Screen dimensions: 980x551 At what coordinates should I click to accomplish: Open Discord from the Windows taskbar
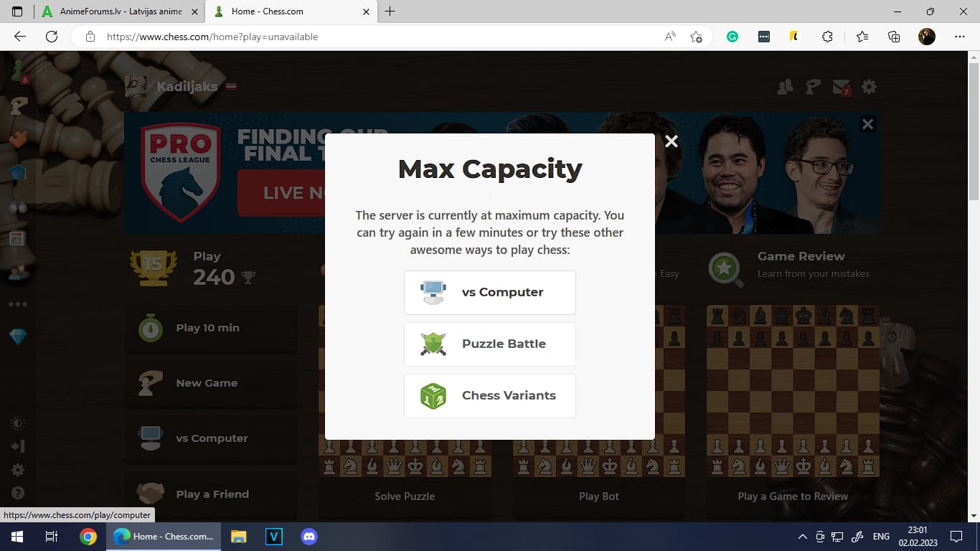point(309,536)
